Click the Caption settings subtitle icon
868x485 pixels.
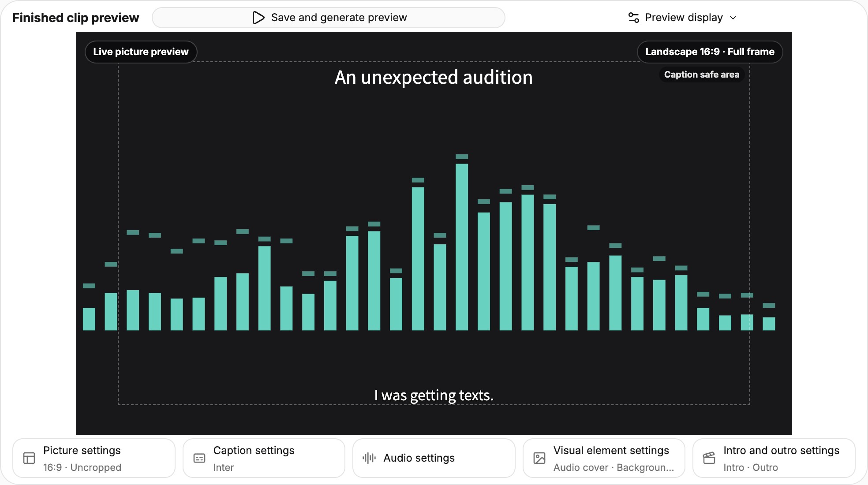199,458
